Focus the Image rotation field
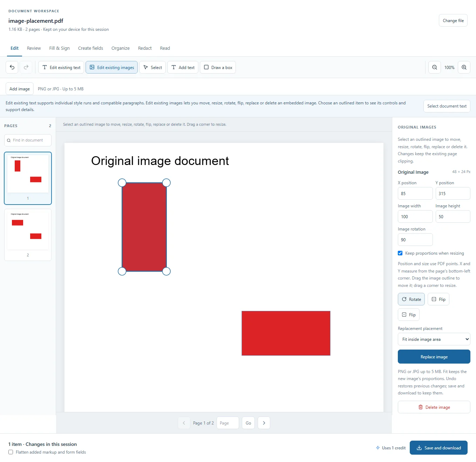The width and height of the screenshot is (476, 462). pyautogui.click(x=415, y=240)
